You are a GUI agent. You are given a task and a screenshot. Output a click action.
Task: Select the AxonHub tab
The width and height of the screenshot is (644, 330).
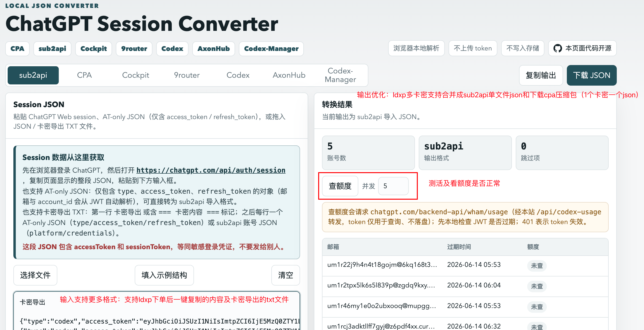(x=289, y=75)
